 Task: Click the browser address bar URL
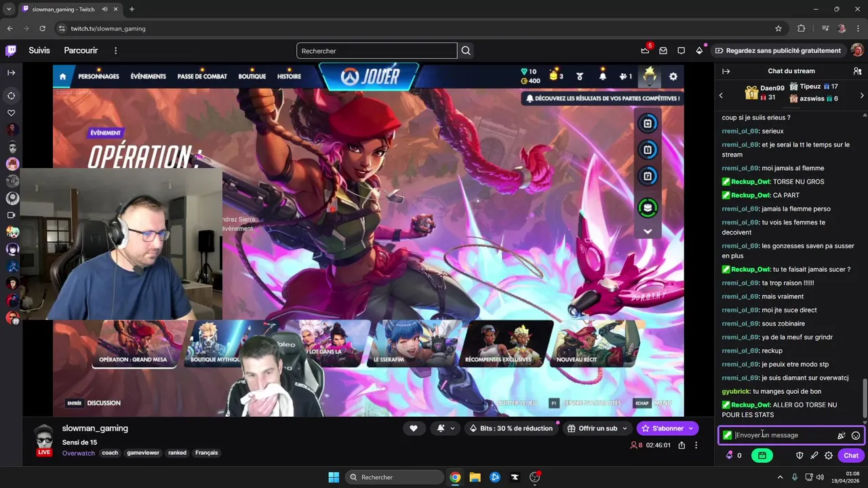(108, 28)
